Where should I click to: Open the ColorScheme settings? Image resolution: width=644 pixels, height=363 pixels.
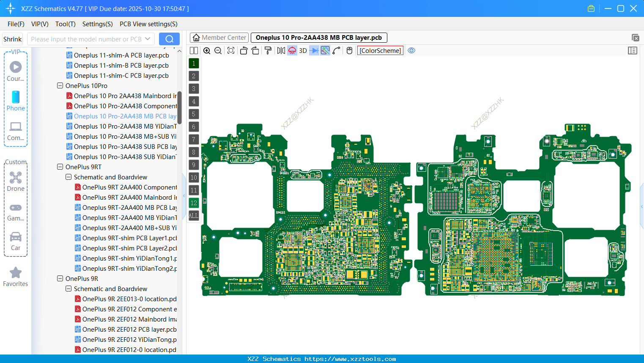point(380,50)
